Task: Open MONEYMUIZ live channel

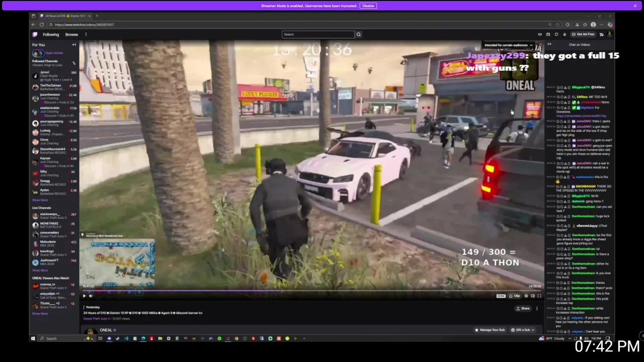Action: [x=54, y=225]
